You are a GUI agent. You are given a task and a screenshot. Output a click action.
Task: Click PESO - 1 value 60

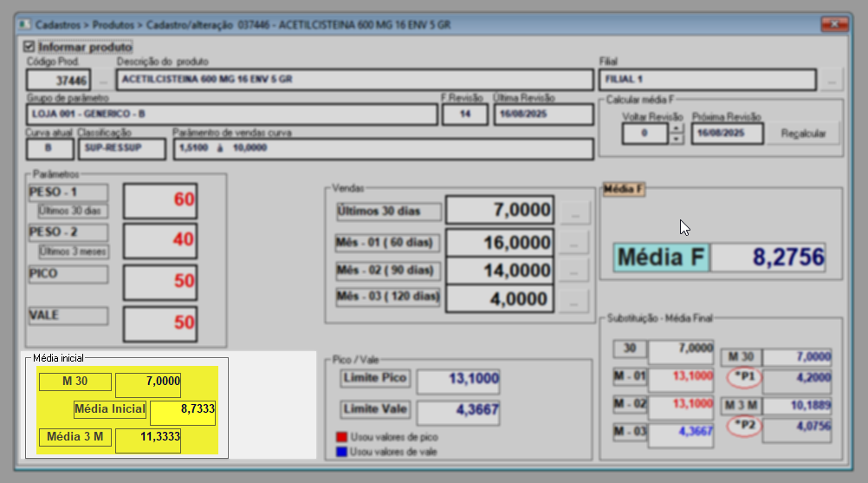160,200
